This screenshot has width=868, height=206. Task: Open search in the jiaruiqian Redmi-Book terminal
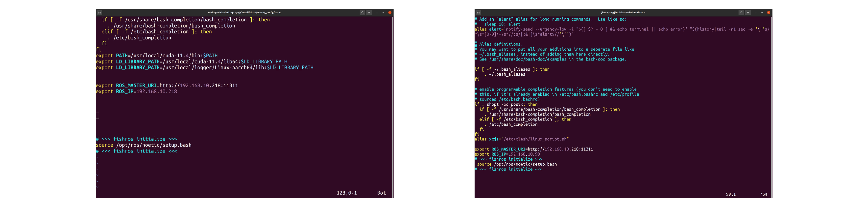click(x=741, y=12)
